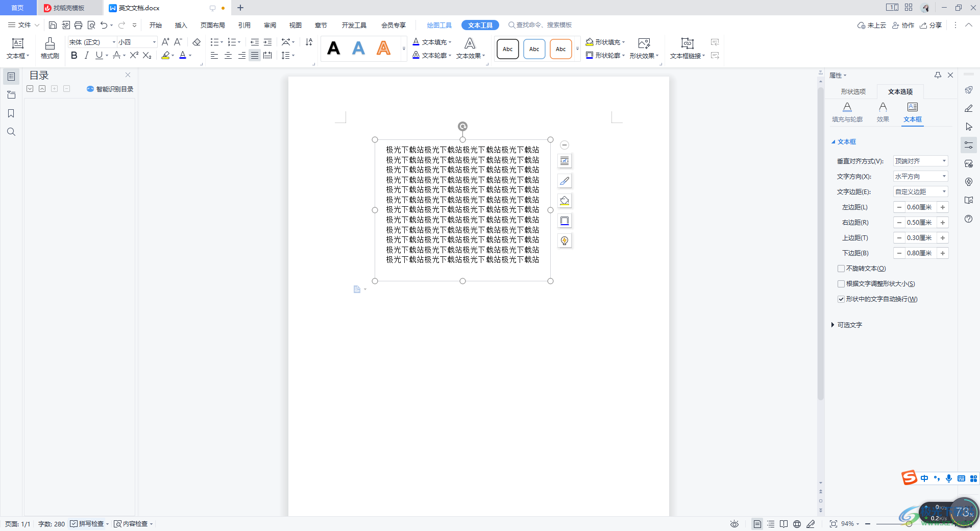The width and height of the screenshot is (980, 531).
Task: Select the orange outline text art style A
Action: coord(383,49)
